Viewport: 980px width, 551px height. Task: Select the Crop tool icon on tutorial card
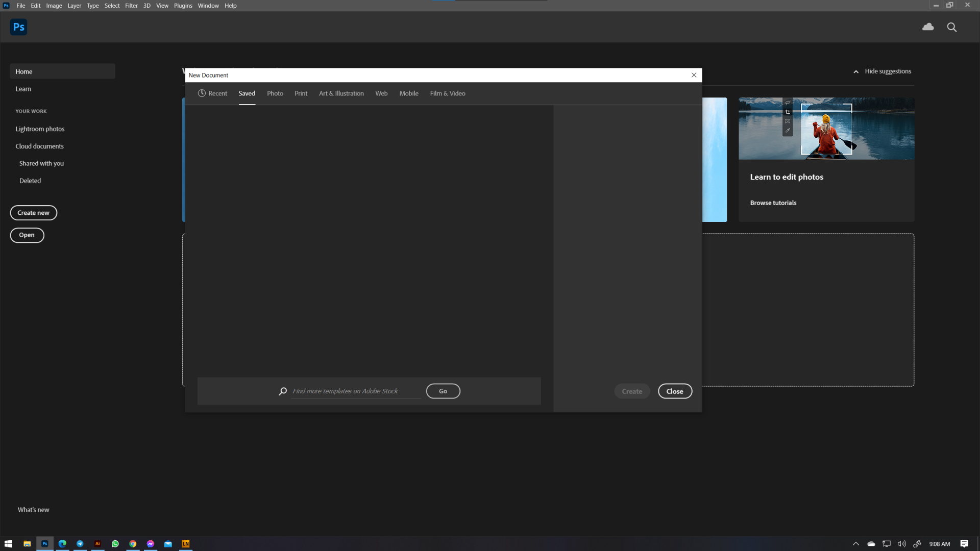788,112
